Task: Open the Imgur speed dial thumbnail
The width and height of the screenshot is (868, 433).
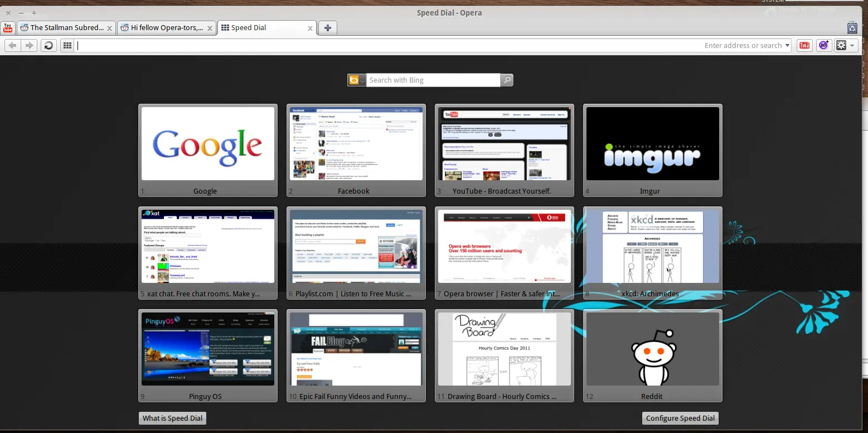Action: coord(653,150)
